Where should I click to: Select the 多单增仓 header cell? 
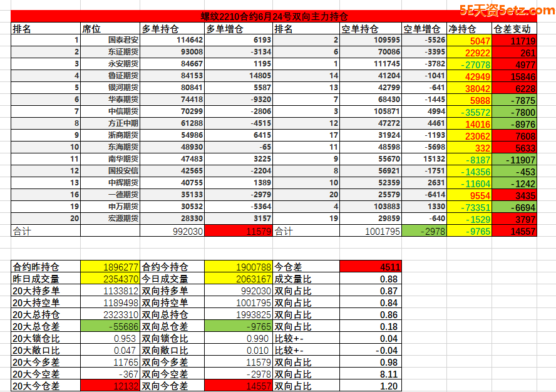point(239,28)
